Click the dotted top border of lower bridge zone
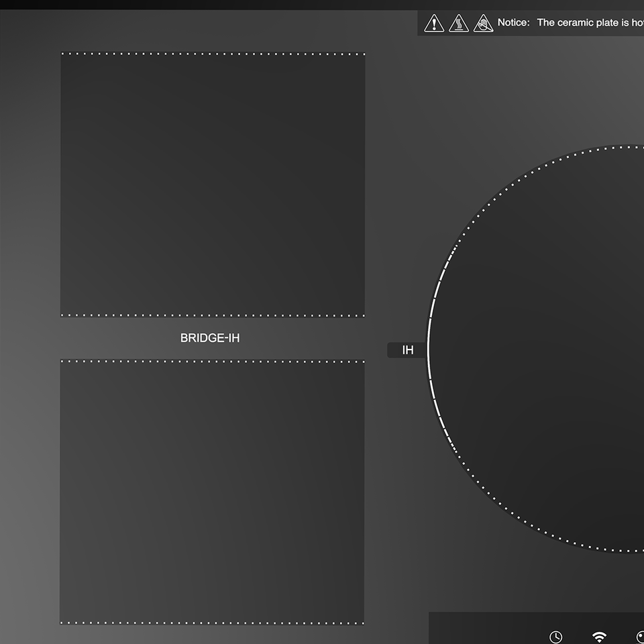Screen dimensions: 644x644 click(x=213, y=361)
